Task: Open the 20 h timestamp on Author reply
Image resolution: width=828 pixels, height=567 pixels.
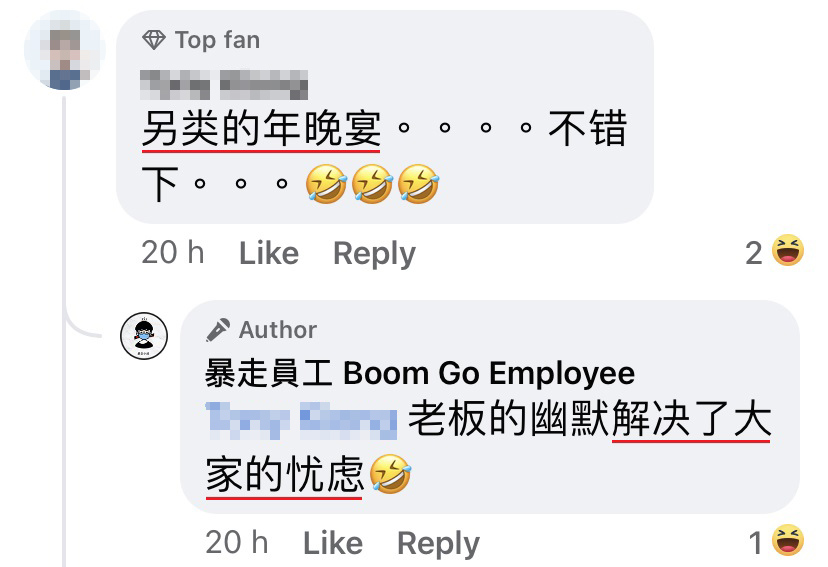Action: point(237,543)
